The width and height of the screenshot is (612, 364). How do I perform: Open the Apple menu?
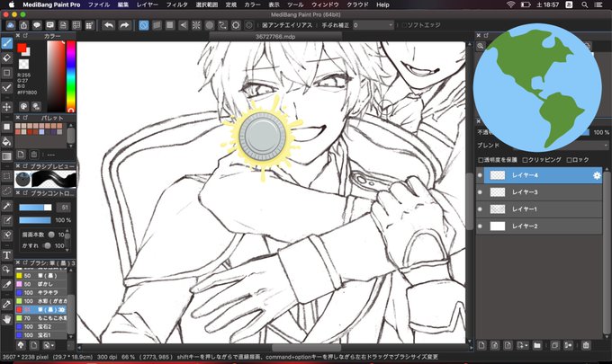pyautogui.click(x=12, y=4)
